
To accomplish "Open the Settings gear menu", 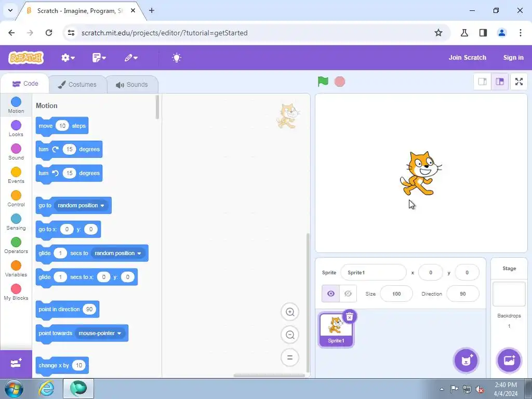I will click(x=68, y=58).
